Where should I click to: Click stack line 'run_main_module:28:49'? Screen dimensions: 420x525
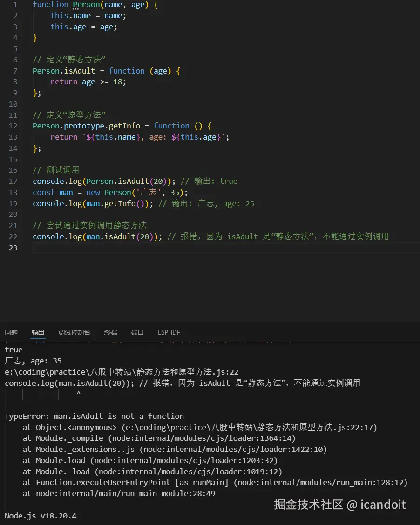119,493
